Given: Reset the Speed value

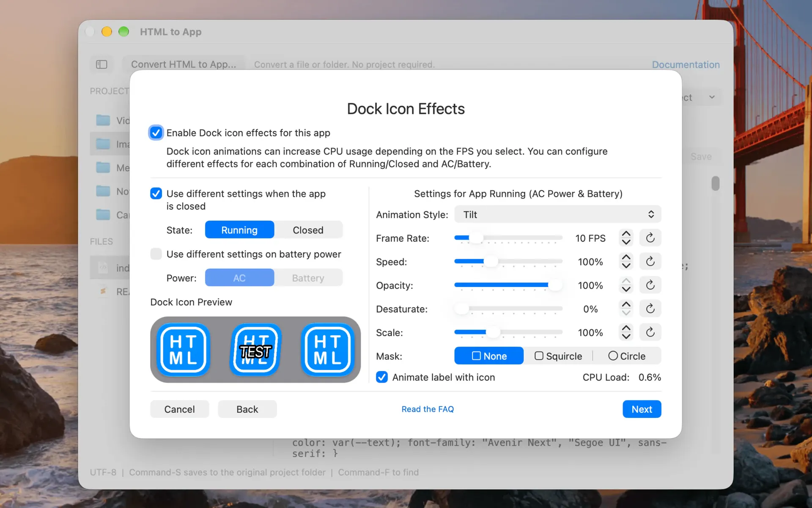Looking at the screenshot, I should point(650,262).
